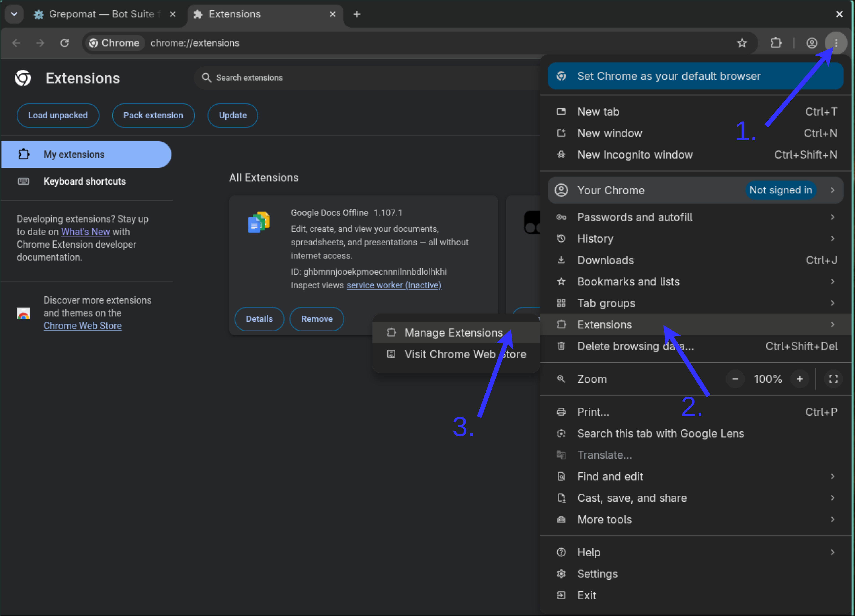Image resolution: width=855 pixels, height=616 pixels.
Task: Set Chrome as your default browser
Action: 695,76
